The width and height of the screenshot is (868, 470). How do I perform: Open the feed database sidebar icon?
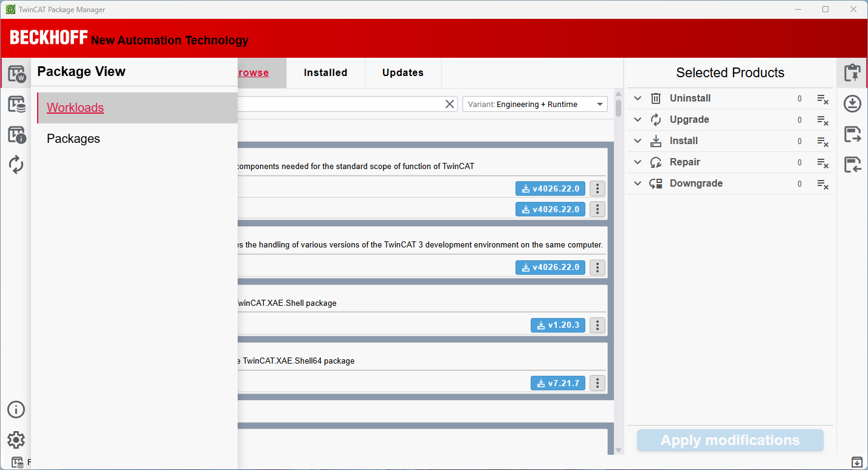(16, 105)
